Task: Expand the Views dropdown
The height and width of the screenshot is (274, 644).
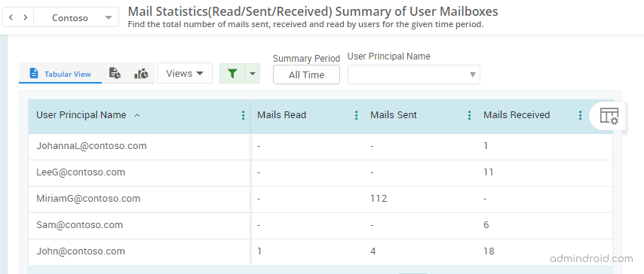Action: tap(185, 74)
